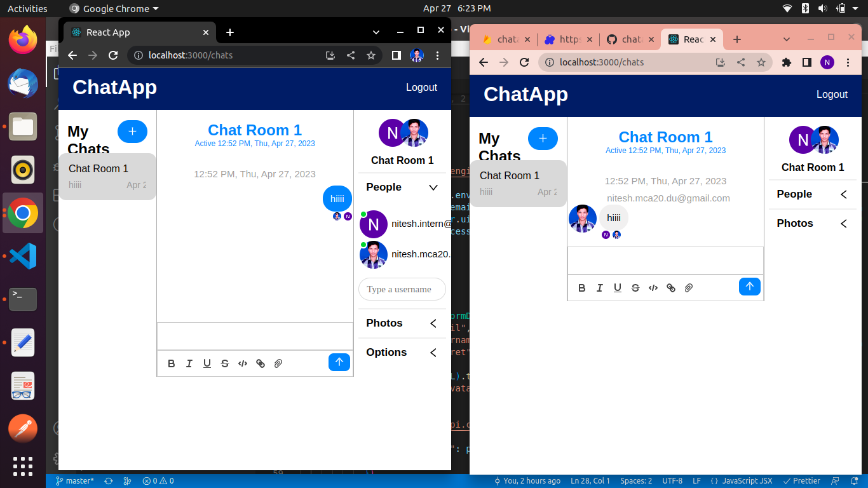
Task: Click Italic icon in left window editor
Action: click(189, 363)
